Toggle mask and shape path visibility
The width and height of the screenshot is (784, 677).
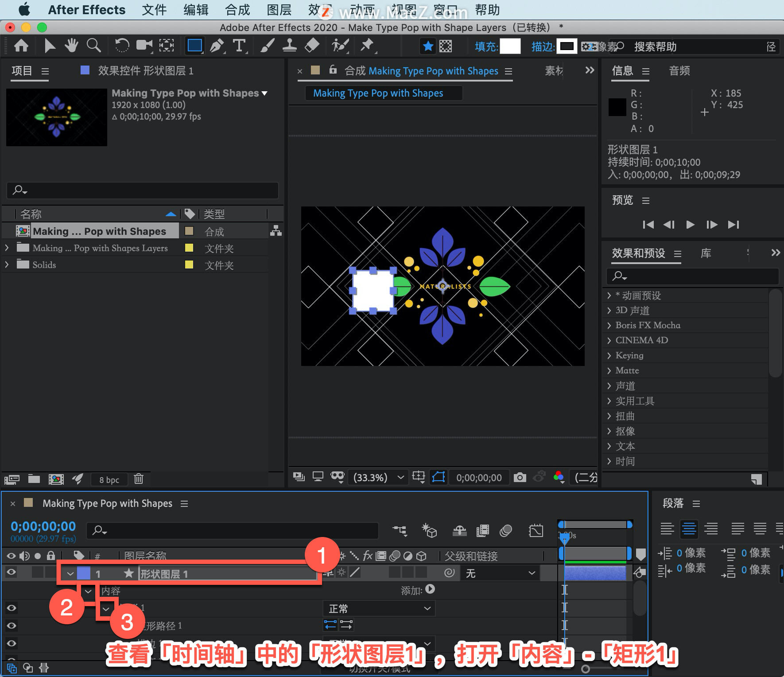[439, 477]
